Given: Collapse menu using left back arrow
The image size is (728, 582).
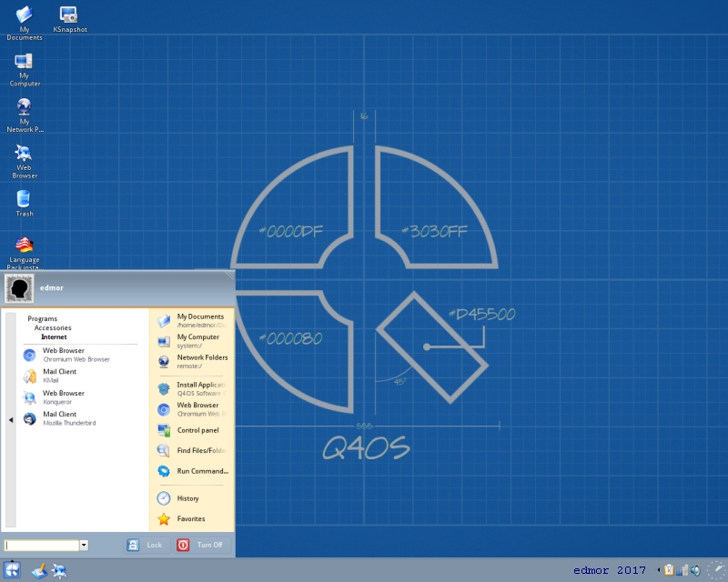Looking at the screenshot, I should click(11, 420).
